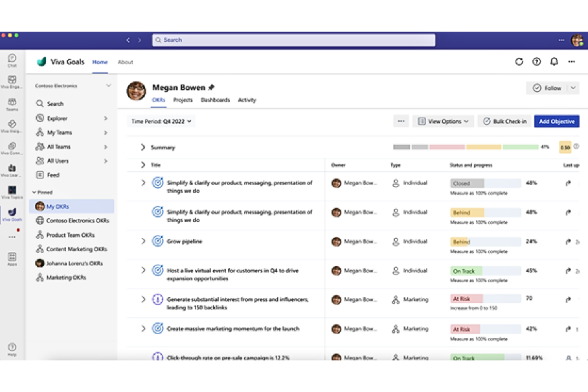Click Closed status progress bar
588x392 pixels.
(x=485, y=183)
